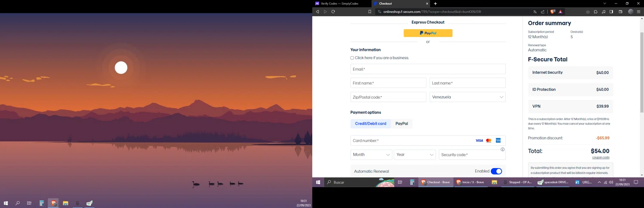Open new browser tab
The image size is (644, 208).
click(x=435, y=3)
